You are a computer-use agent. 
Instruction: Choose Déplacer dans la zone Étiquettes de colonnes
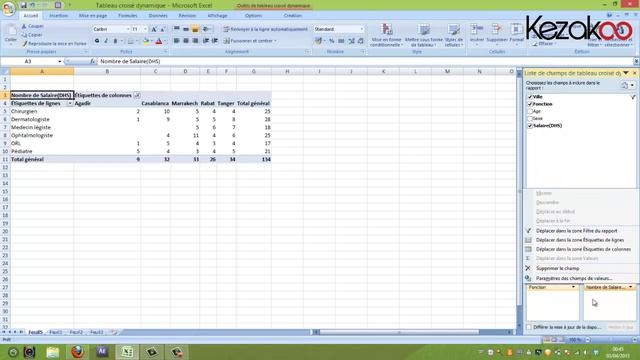(580, 249)
